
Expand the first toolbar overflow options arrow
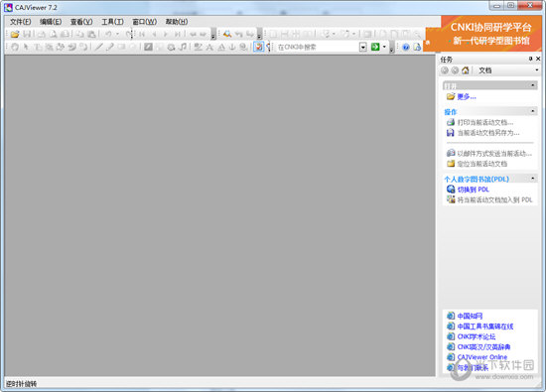click(213, 35)
